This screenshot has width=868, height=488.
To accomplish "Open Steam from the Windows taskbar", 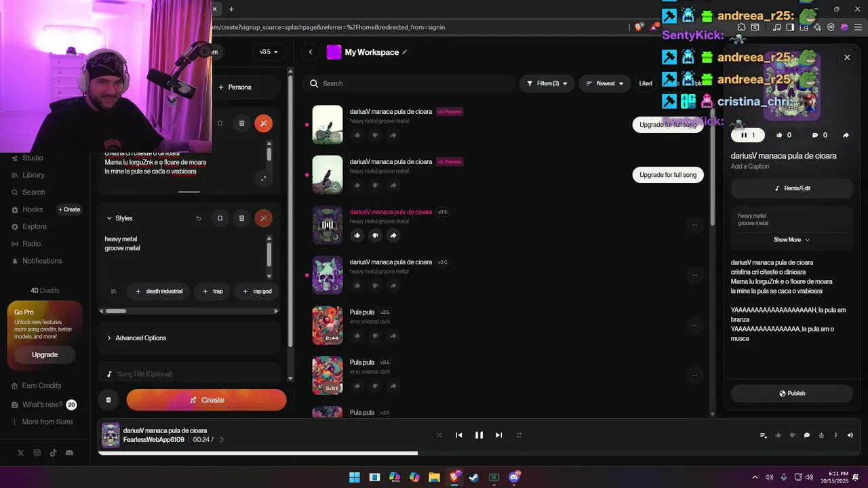I will [474, 477].
